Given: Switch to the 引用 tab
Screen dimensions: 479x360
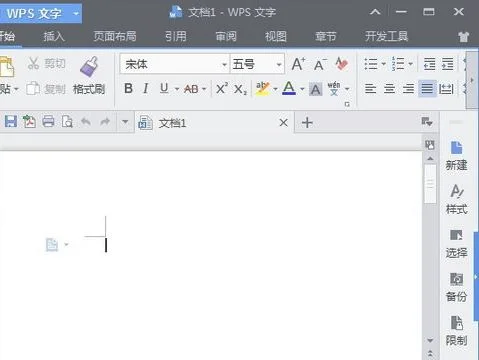Looking at the screenshot, I should coord(176,36).
